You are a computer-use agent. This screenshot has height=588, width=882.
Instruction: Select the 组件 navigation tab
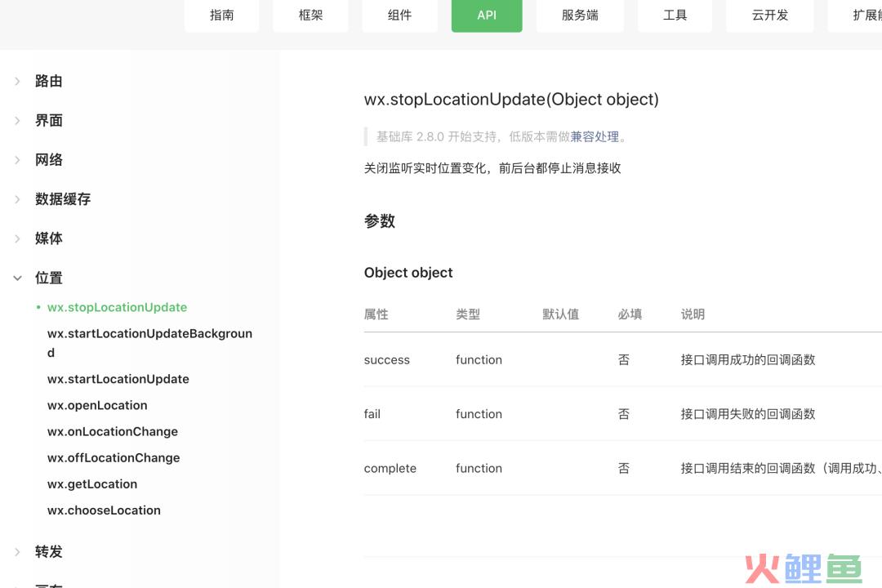point(399,16)
